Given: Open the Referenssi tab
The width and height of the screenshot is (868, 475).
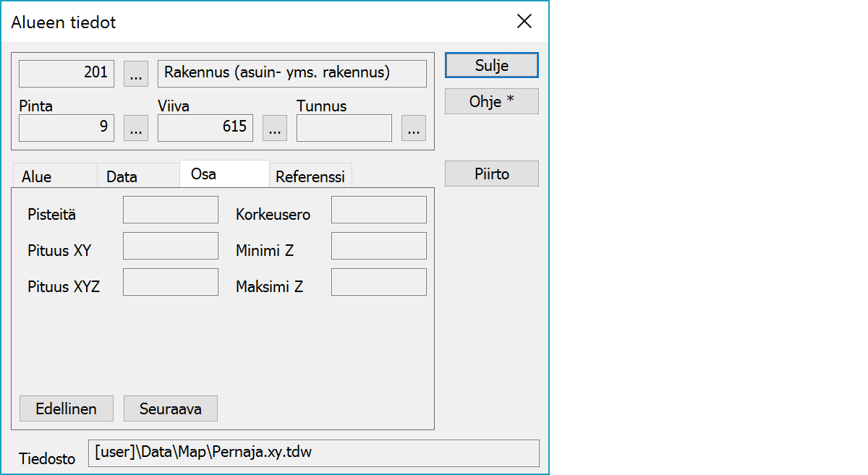Looking at the screenshot, I should click(x=310, y=176).
